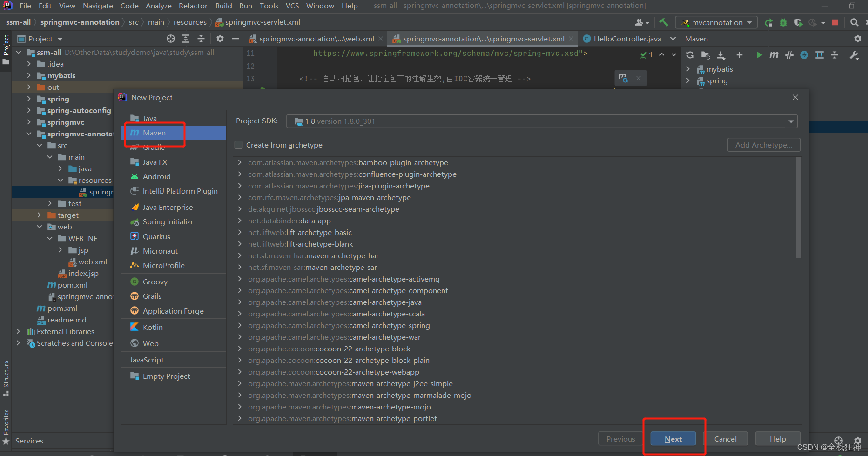
Task: Open Search Everywhere magnifier icon
Action: pyautogui.click(x=854, y=22)
